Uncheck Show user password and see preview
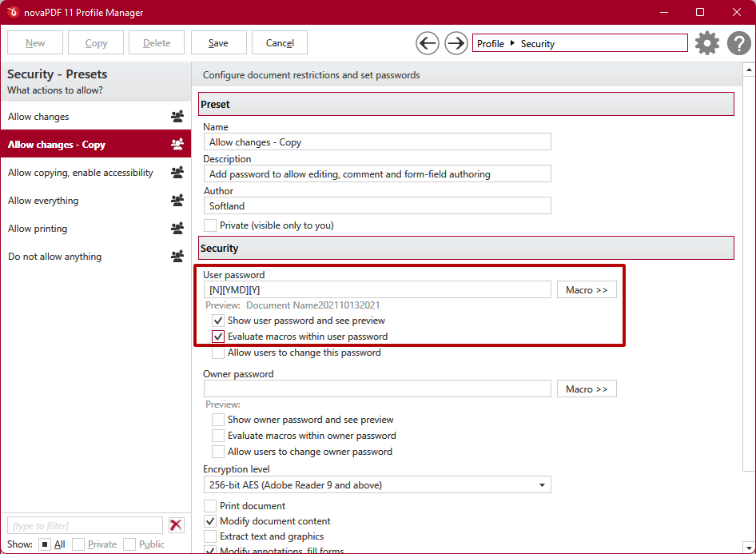The height and width of the screenshot is (554, 756). coord(218,321)
